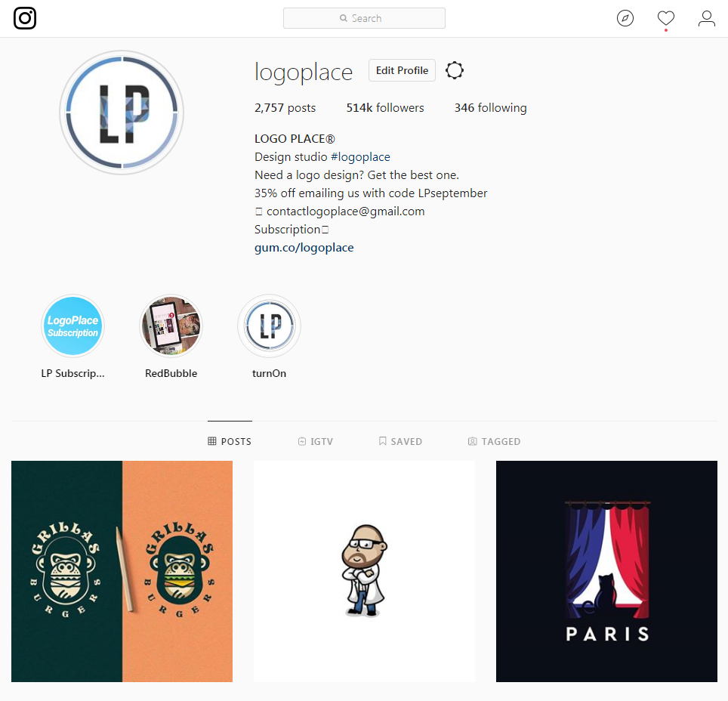Click the LOGO PLACE® bio name
The image size is (728, 701).
pyautogui.click(x=295, y=139)
